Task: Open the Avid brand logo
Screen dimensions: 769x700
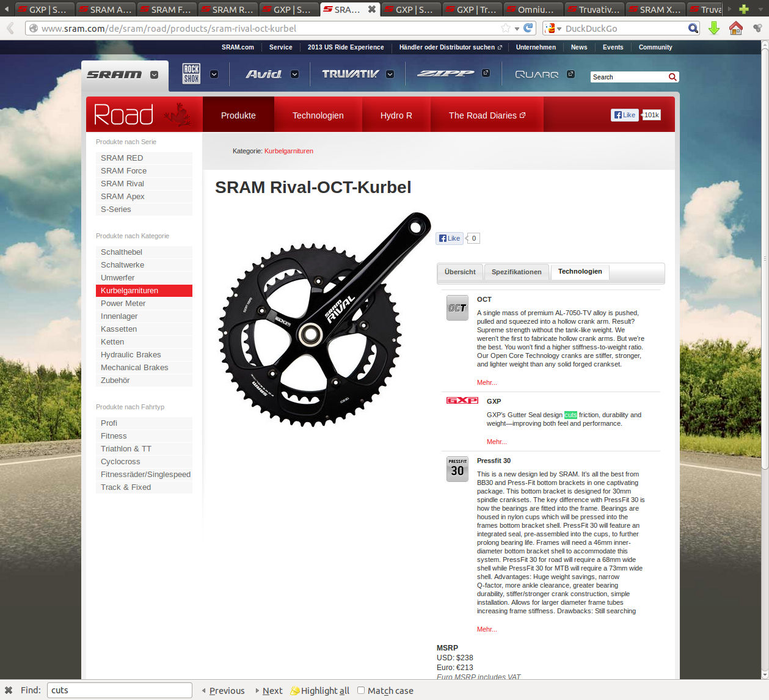Action: (x=264, y=74)
